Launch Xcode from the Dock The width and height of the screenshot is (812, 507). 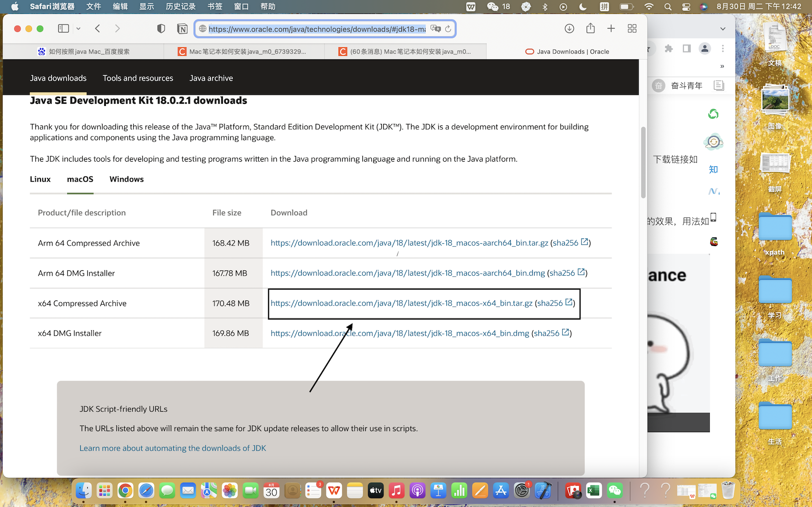coord(543,490)
